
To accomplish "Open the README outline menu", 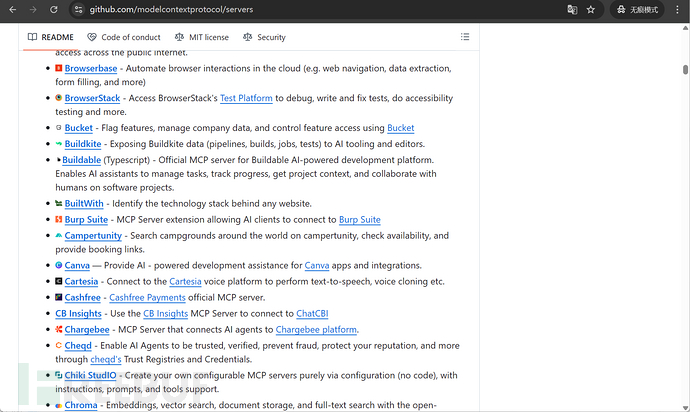I will tap(465, 37).
